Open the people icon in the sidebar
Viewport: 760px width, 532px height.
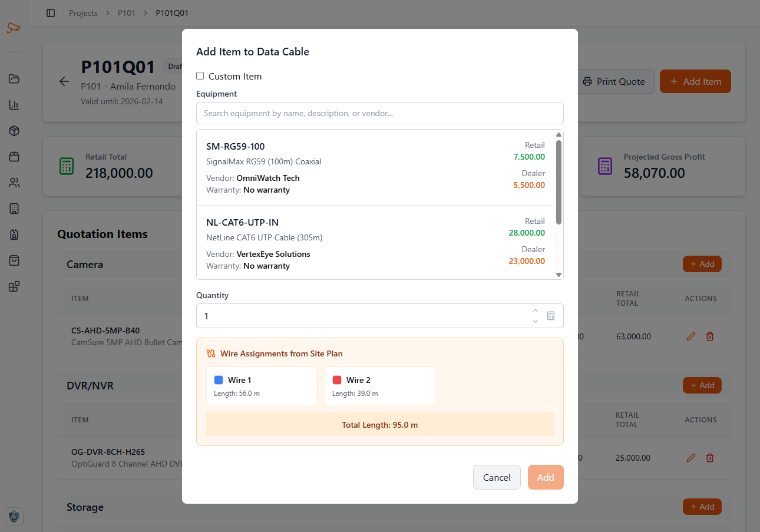pos(14,183)
